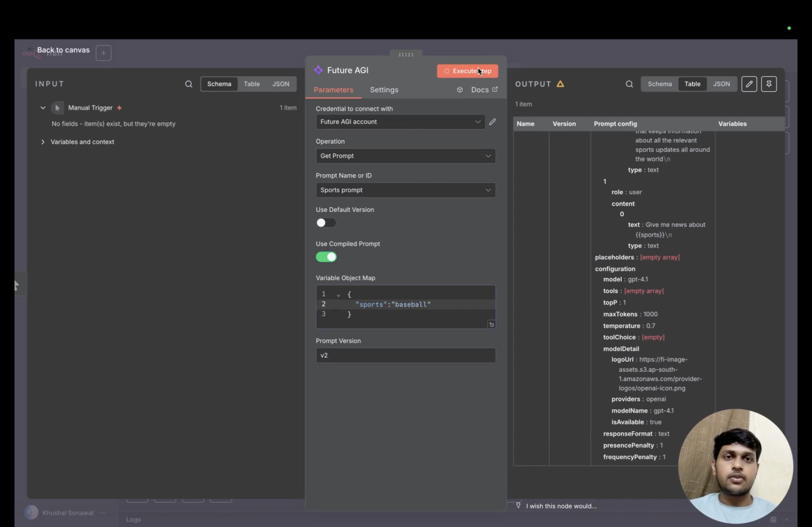812x527 pixels.
Task: Click the Prompt Version field showing v2
Action: coord(405,355)
